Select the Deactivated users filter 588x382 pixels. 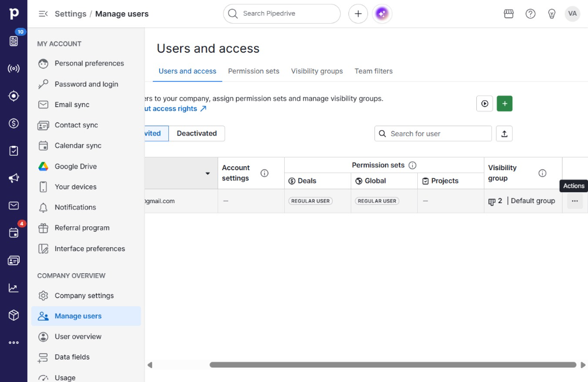[x=197, y=134]
